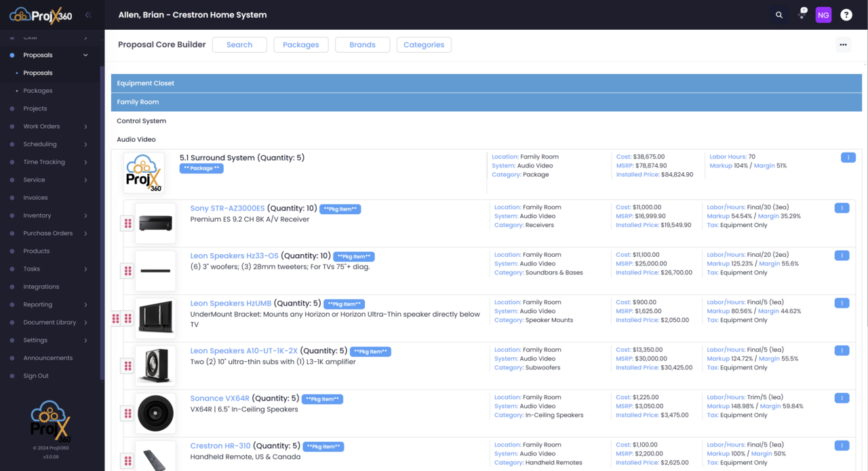Open the ellipsis options menu on Proposal Core Builder
The width and height of the screenshot is (868, 471).
[x=843, y=44]
